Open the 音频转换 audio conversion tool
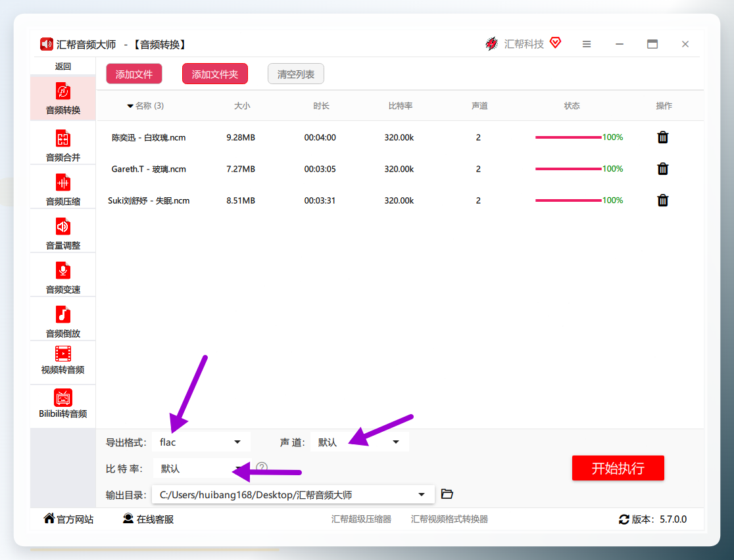This screenshot has height=560, width=734. click(x=62, y=98)
